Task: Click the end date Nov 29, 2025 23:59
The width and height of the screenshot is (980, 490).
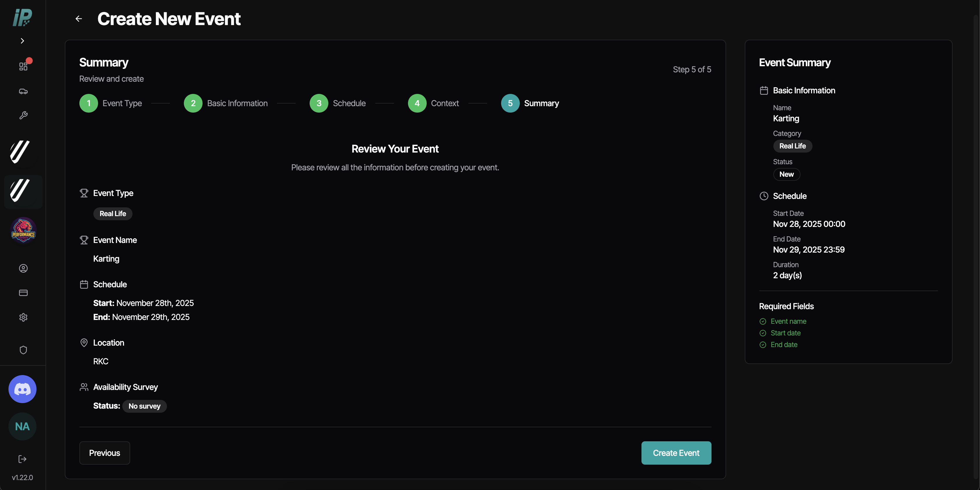Action: [808, 249]
